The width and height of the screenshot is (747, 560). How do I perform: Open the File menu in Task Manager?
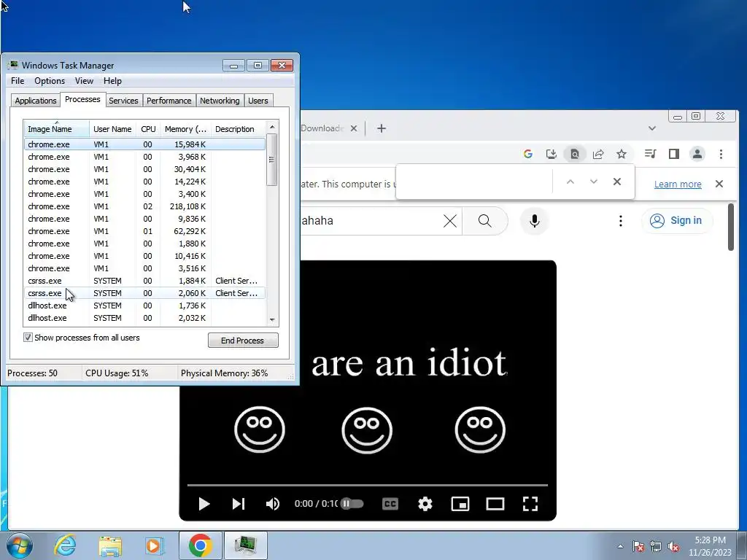coord(18,81)
